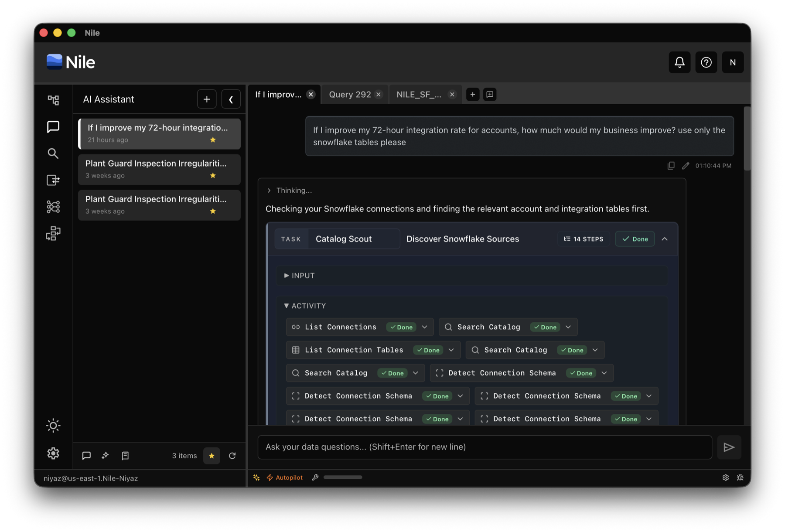Screen dimensions: 785x532
Task: Collapse the AI Assistant panel
Action: pyautogui.click(x=231, y=99)
